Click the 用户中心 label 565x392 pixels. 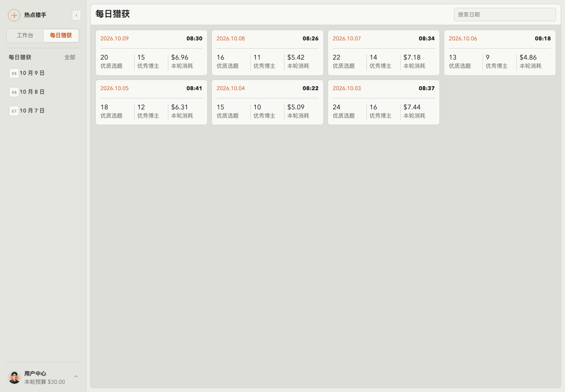click(x=35, y=374)
